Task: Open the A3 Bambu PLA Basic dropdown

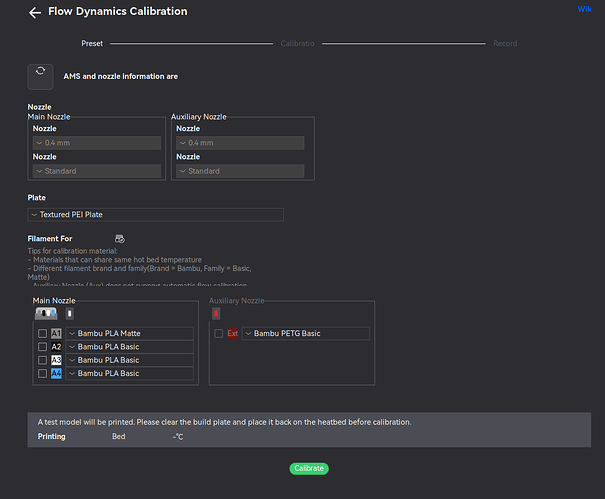Action: 130,360
